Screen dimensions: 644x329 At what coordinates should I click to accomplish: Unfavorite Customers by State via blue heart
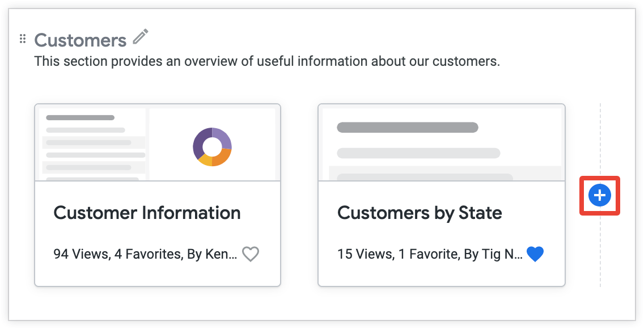pos(535,254)
